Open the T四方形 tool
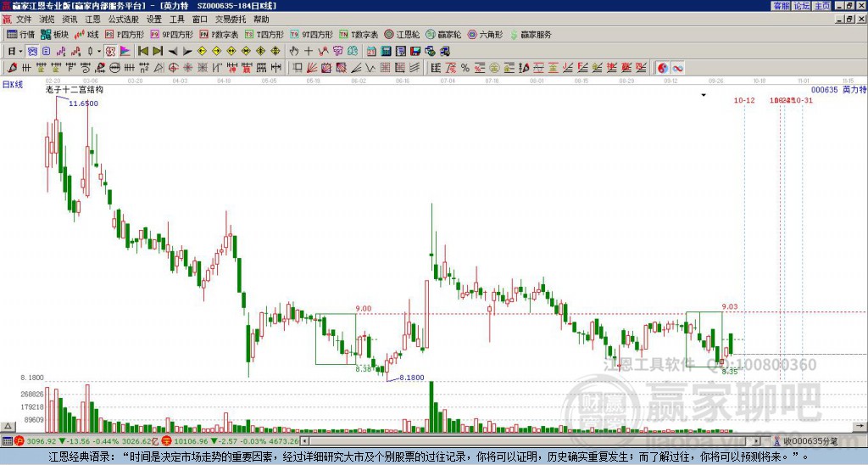 [x=264, y=34]
